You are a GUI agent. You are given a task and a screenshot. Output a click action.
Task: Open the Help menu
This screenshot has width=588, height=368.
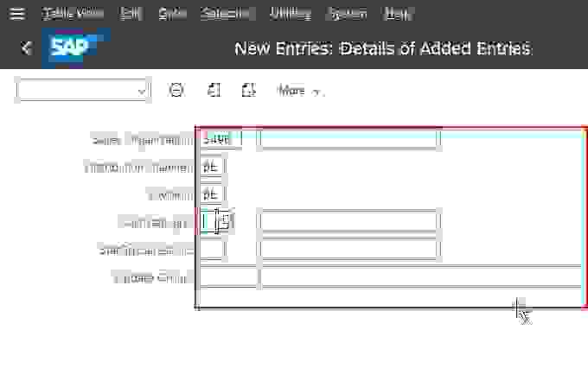coord(398,14)
